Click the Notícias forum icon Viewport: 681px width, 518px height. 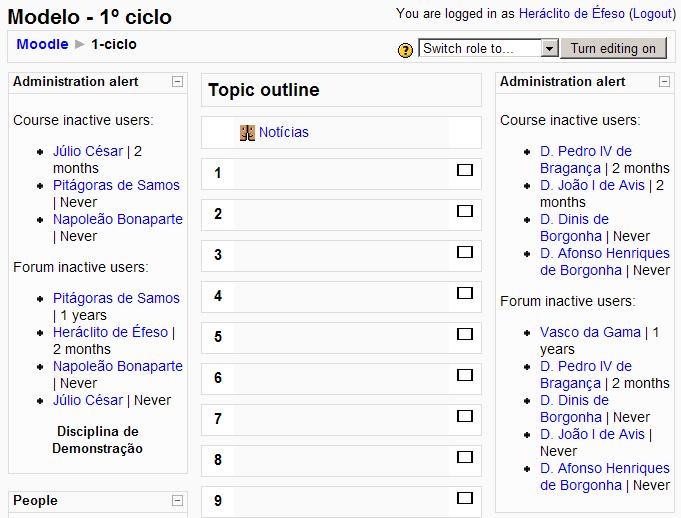tap(248, 132)
